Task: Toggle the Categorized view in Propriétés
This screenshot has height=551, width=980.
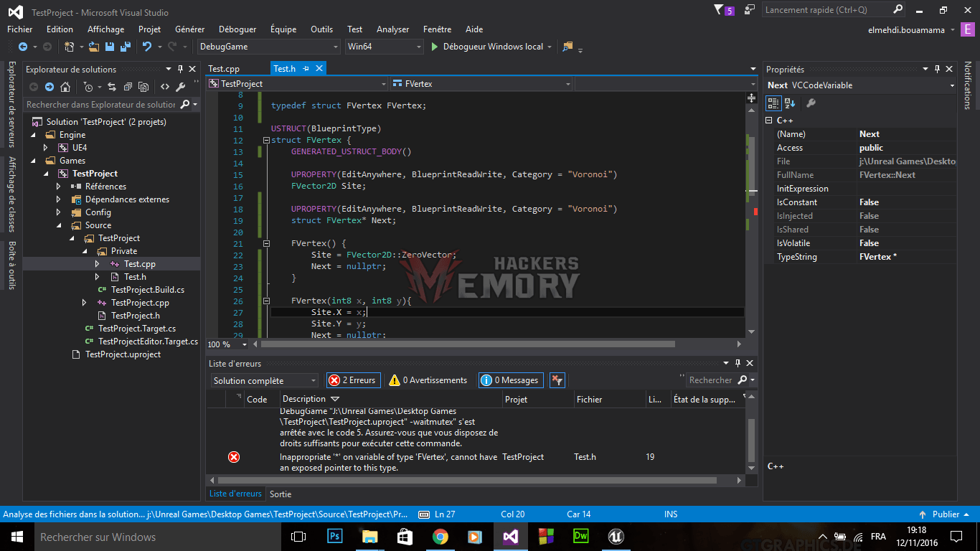Action: point(773,103)
